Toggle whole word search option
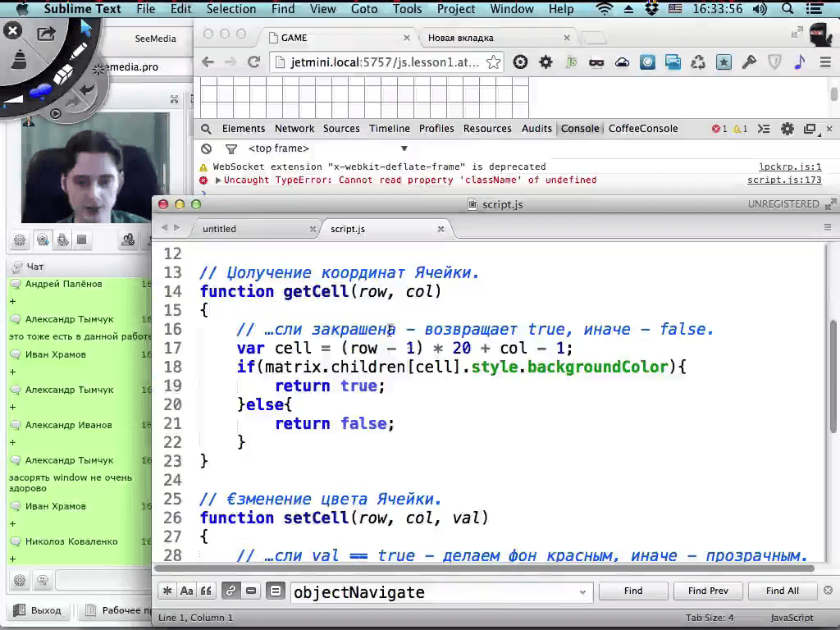Screen dimensions: 840x630 pos(206,591)
